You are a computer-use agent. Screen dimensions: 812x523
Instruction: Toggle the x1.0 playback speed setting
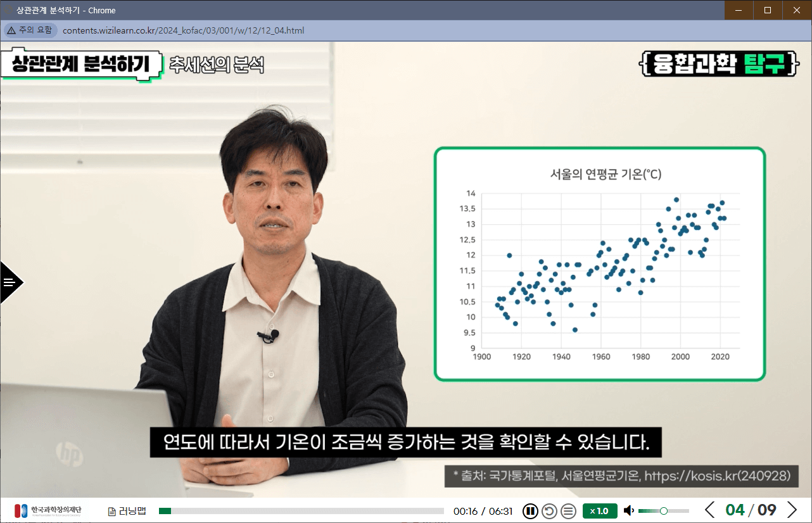tap(599, 510)
